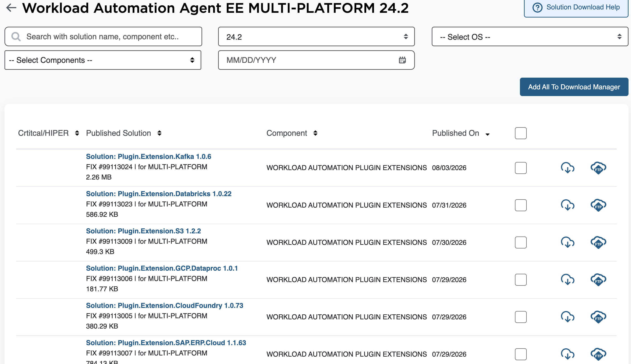Click Add All To Download Manager
Screen dimensions: 631x364
[574, 87]
